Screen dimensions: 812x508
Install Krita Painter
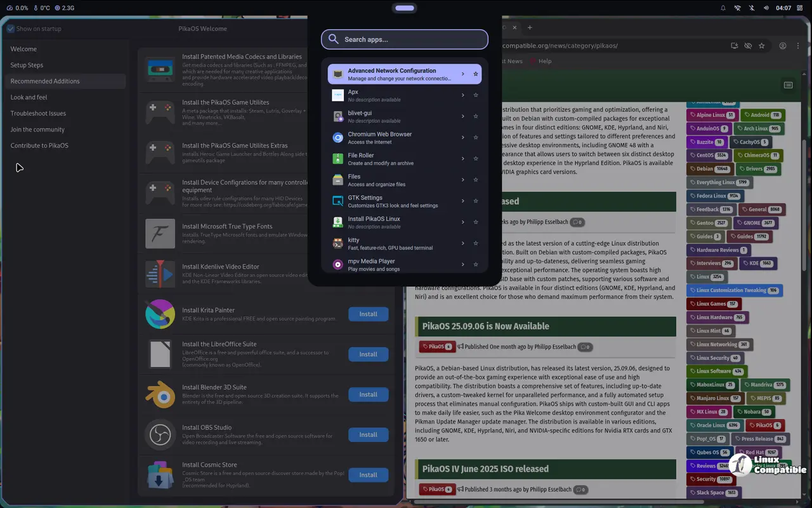point(368,314)
